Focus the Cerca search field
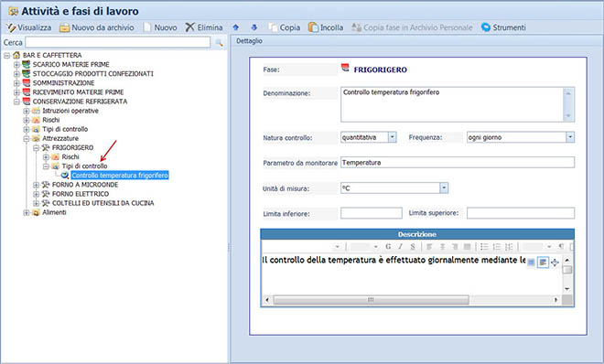604x364 pixels. 117,42
